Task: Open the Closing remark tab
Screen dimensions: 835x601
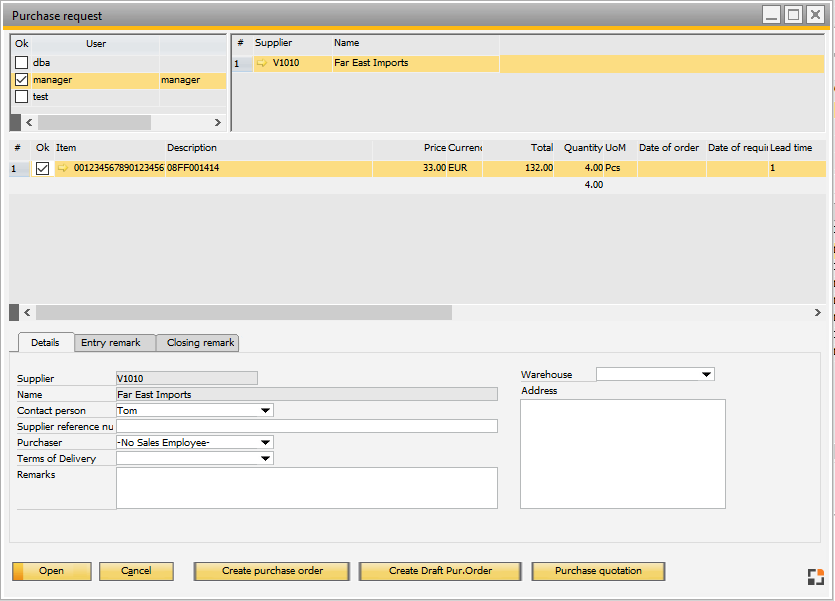Action: (x=200, y=343)
